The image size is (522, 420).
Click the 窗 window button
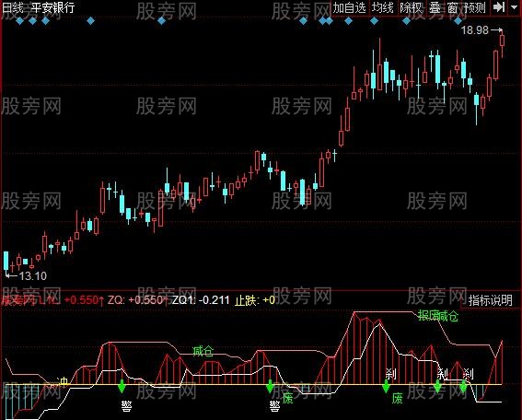[452, 7]
